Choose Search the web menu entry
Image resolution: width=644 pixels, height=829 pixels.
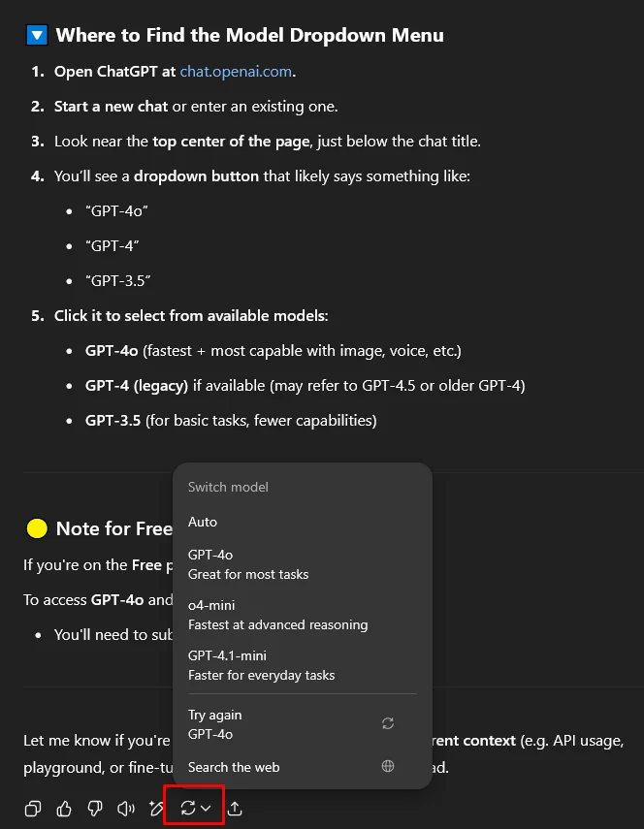234,767
